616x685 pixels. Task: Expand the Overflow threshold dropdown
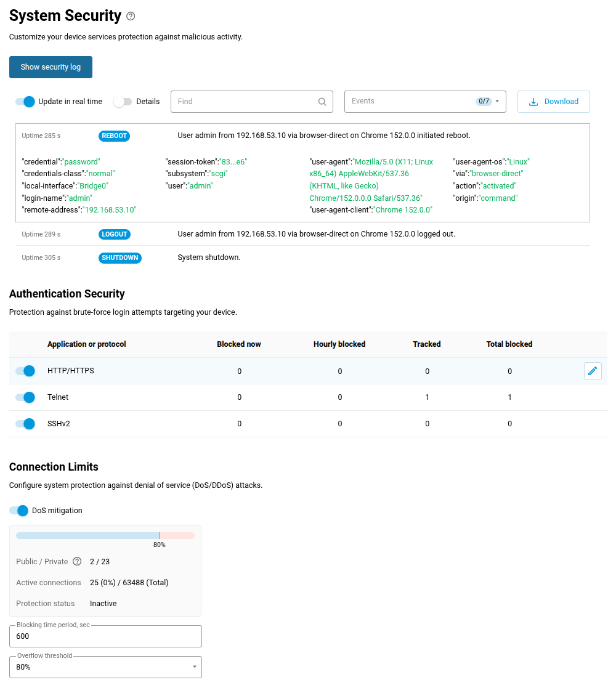click(105, 667)
